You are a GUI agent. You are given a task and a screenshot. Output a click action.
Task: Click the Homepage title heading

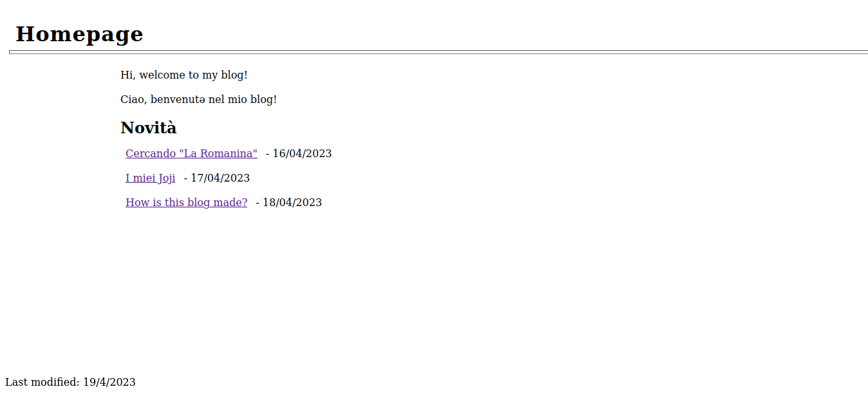(79, 33)
